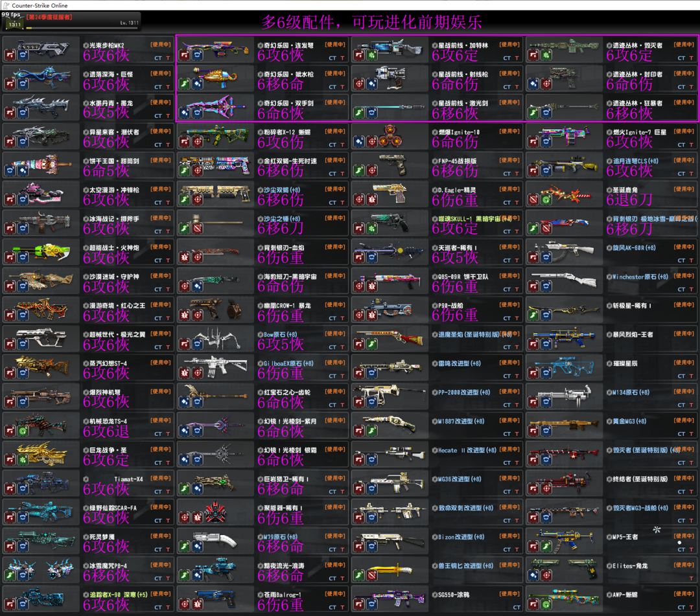Screen dimensions: 700x616
Task: Click the 使用中 label on 遗迹丛林·毁灭者
Action: 684,45
